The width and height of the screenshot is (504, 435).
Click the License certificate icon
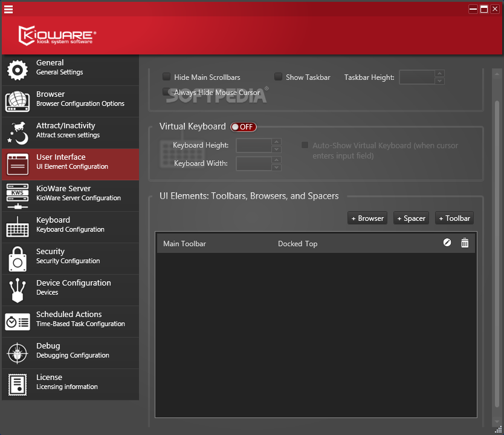pos(18,385)
